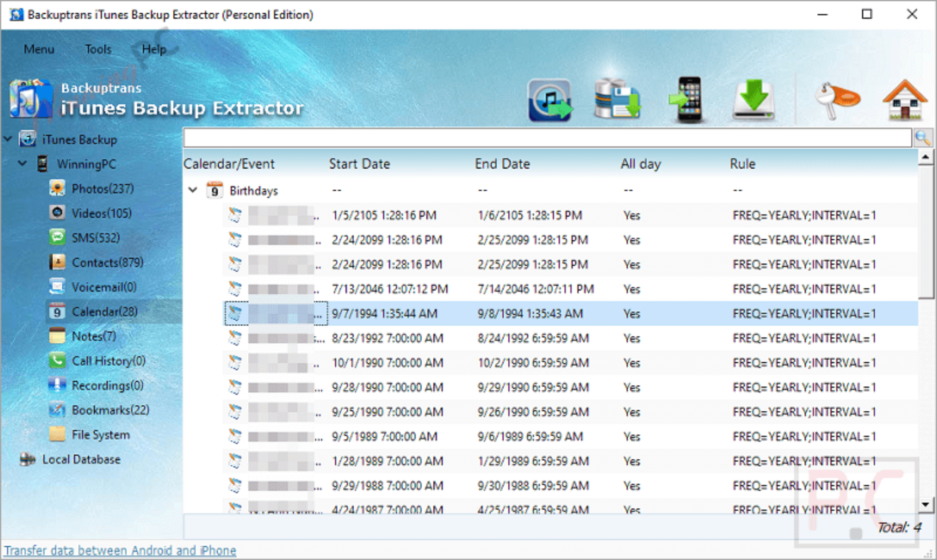Select Calendar(28) in the sidebar
This screenshot has width=937, height=560.
pyautogui.click(x=105, y=312)
